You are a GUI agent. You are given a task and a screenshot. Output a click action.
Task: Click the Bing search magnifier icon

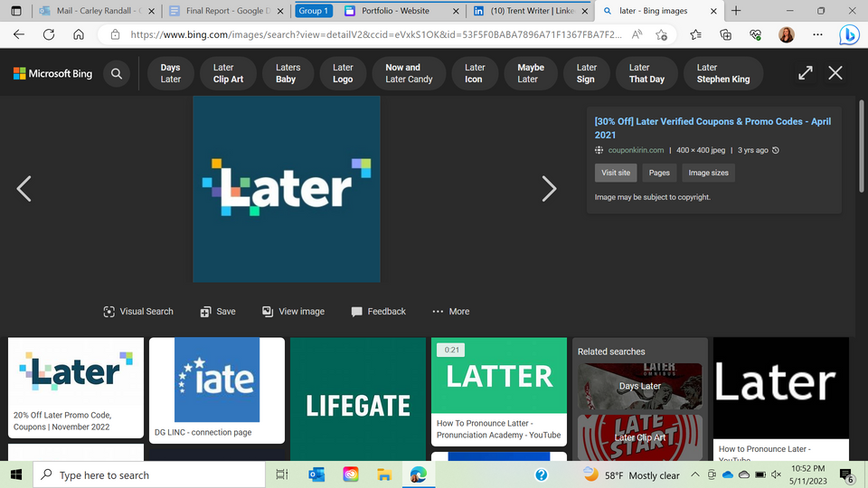tap(117, 73)
